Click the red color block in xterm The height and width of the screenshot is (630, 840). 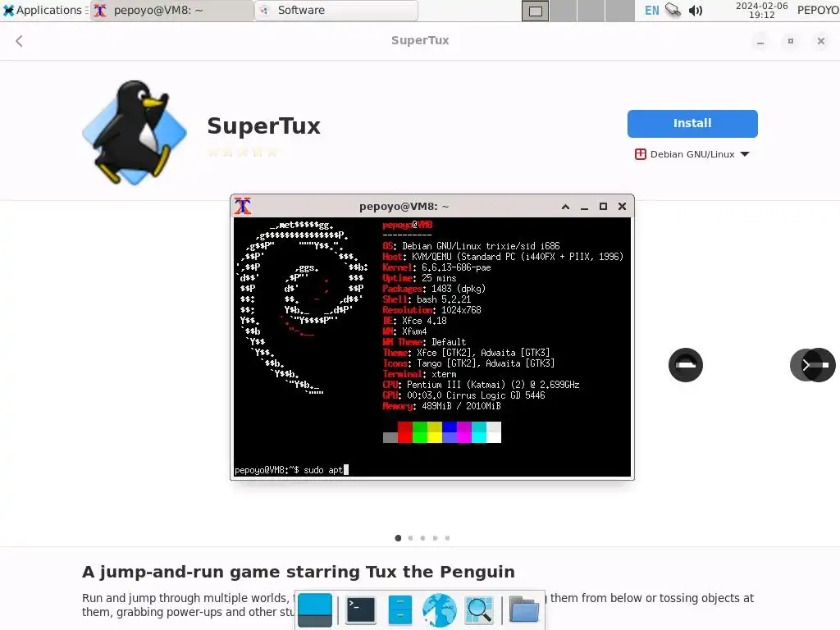[x=405, y=432]
